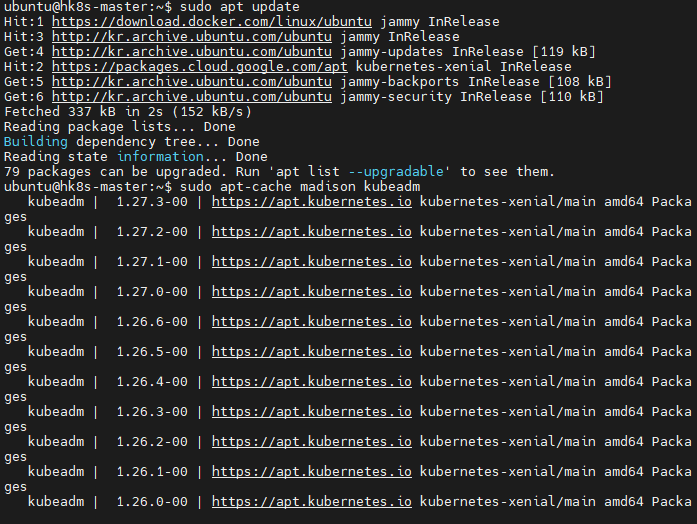Open kr.archive.ubuntu.com link on jammy-security line
The height and width of the screenshot is (524, 697).
(192, 96)
